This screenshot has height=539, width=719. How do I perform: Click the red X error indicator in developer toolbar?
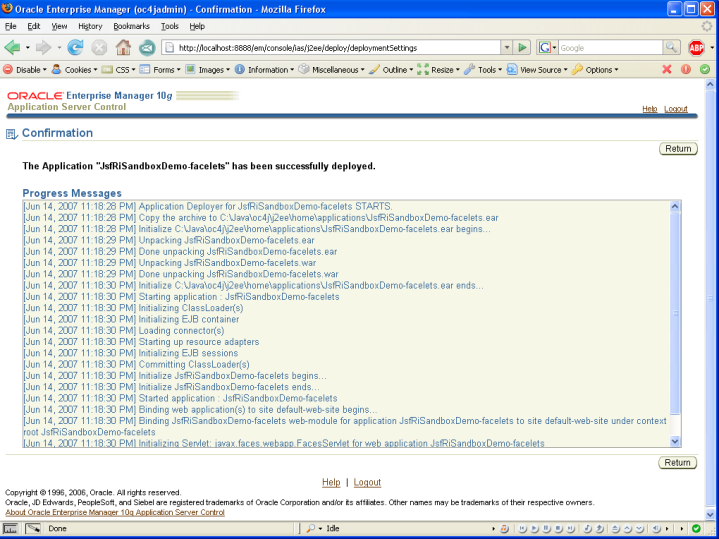point(667,69)
